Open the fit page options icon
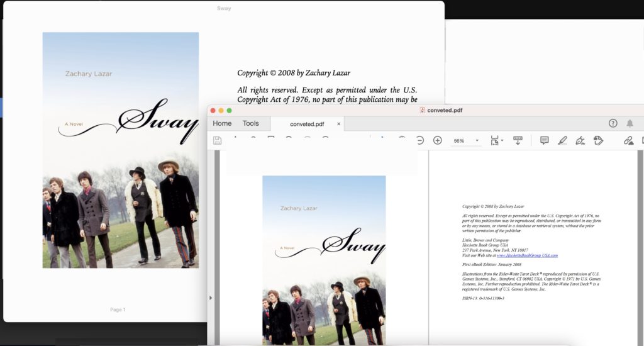Image resolution: width=644 pixels, height=346 pixels. pyautogui.click(x=497, y=140)
